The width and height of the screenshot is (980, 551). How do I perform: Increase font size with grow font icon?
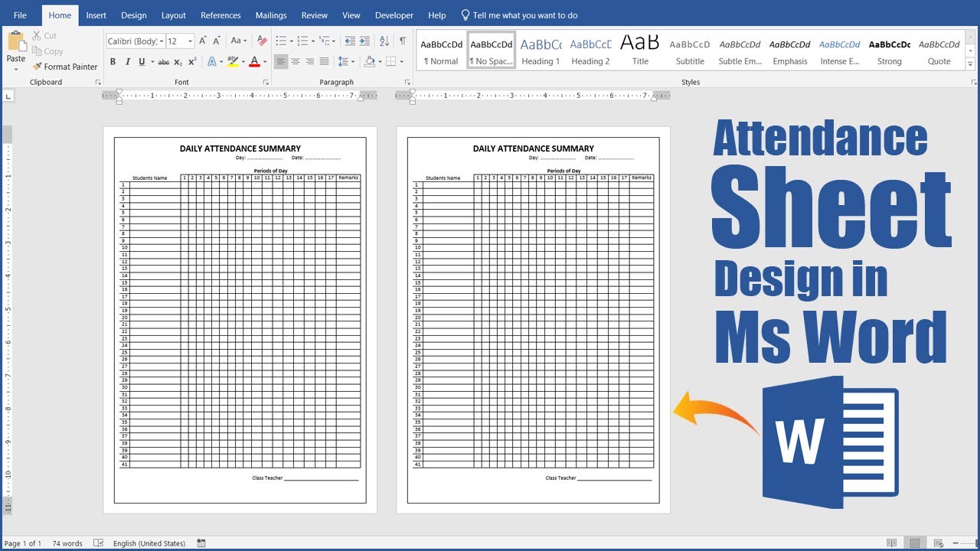(203, 41)
